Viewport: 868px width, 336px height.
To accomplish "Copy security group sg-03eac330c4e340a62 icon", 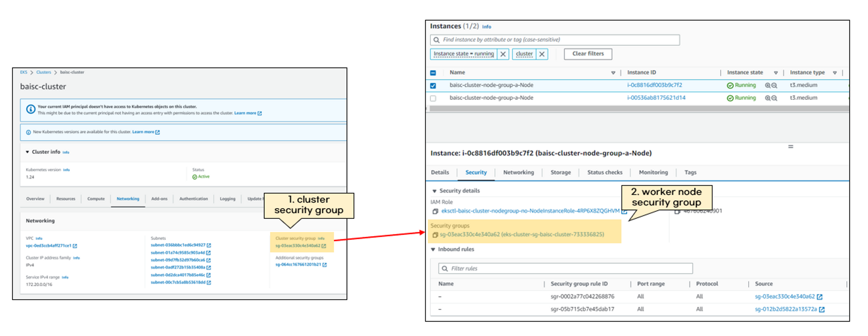I will (435, 235).
